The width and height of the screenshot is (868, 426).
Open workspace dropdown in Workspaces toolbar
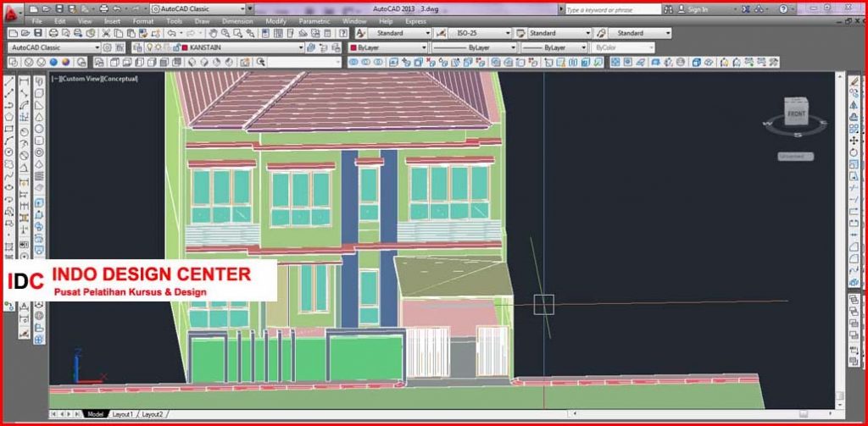(97, 47)
